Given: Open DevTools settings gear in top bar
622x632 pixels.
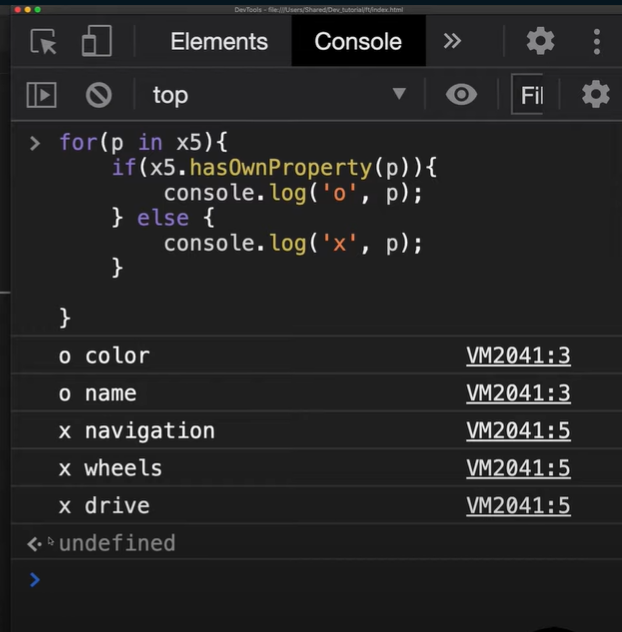Looking at the screenshot, I should coord(540,41).
